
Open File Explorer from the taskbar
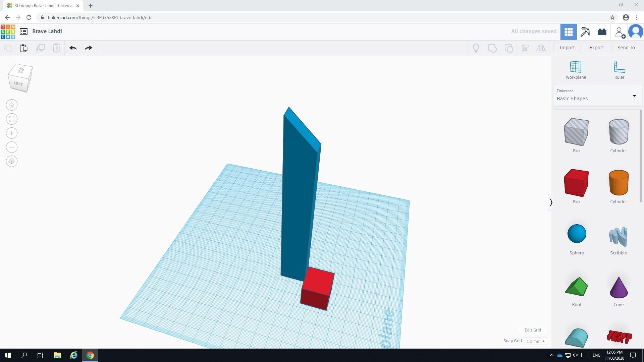click(x=57, y=355)
